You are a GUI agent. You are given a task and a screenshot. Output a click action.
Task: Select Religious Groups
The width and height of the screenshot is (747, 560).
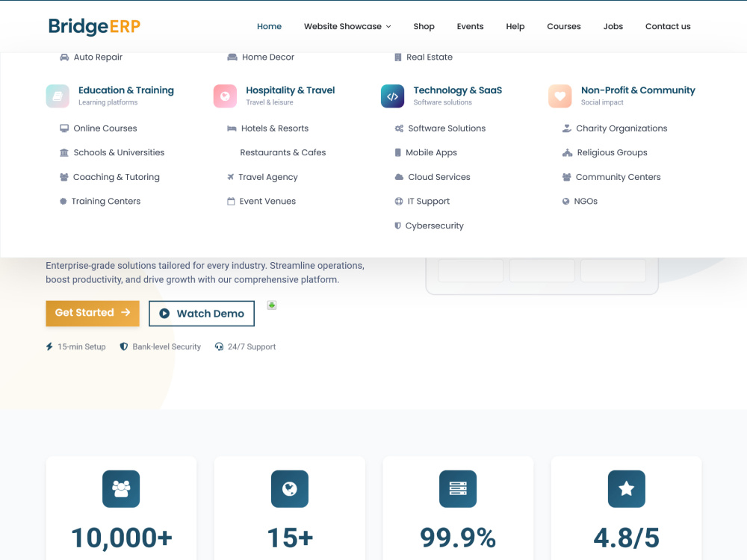tap(612, 153)
